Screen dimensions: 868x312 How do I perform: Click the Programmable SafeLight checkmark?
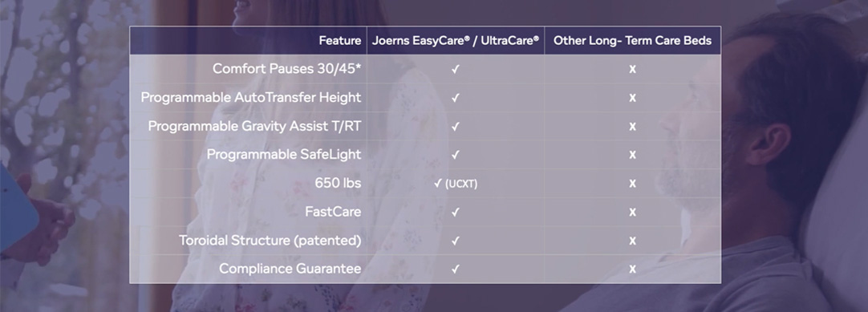point(455,155)
